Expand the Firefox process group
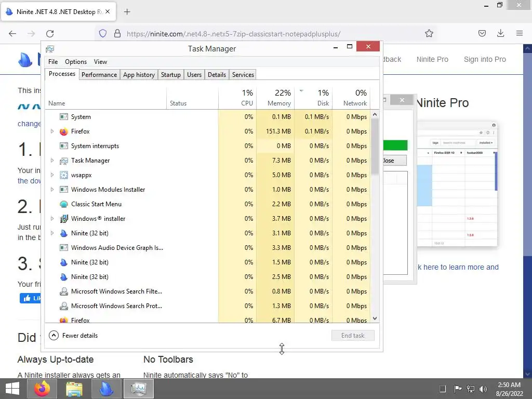The image size is (532, 399). [x=52, y=131]
